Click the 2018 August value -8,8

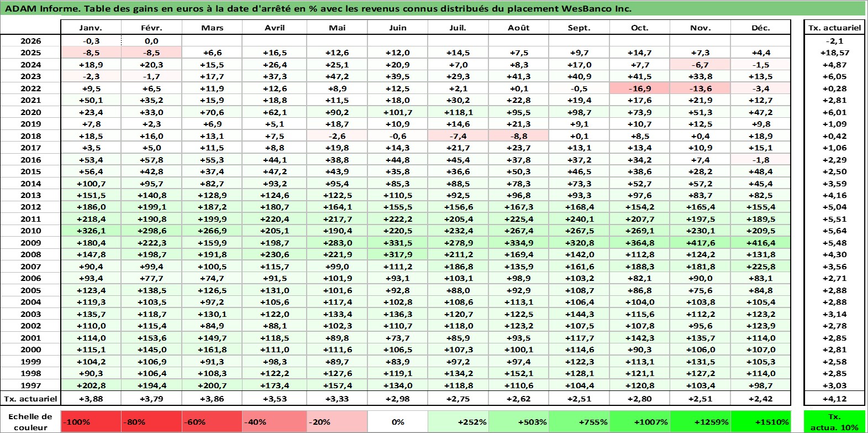518,136
